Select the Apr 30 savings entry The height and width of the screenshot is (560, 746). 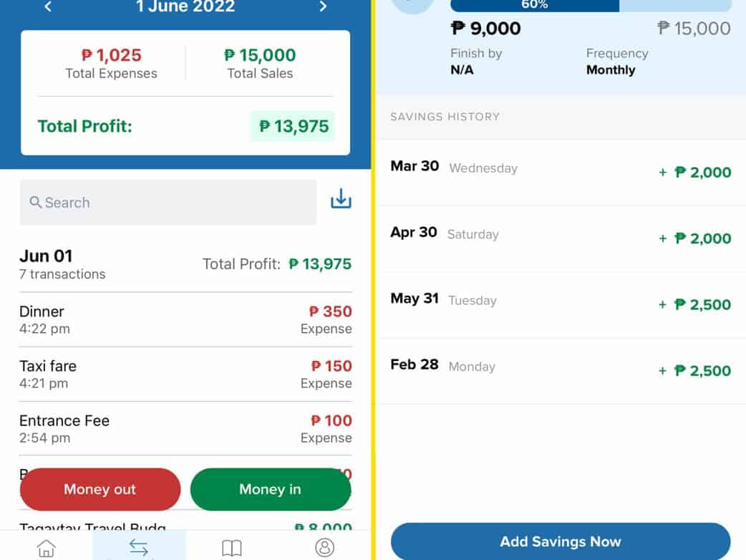[x=560, y=238]
